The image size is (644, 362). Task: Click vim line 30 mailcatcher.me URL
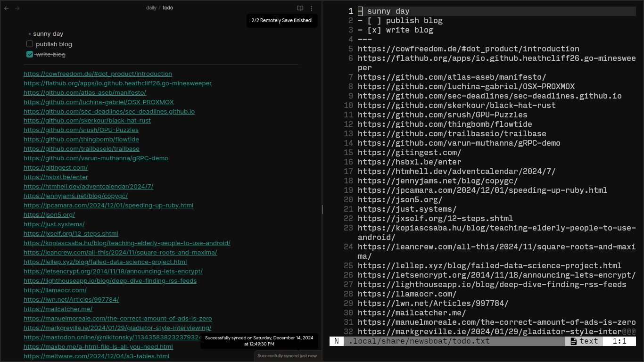(x=412, y=313)
